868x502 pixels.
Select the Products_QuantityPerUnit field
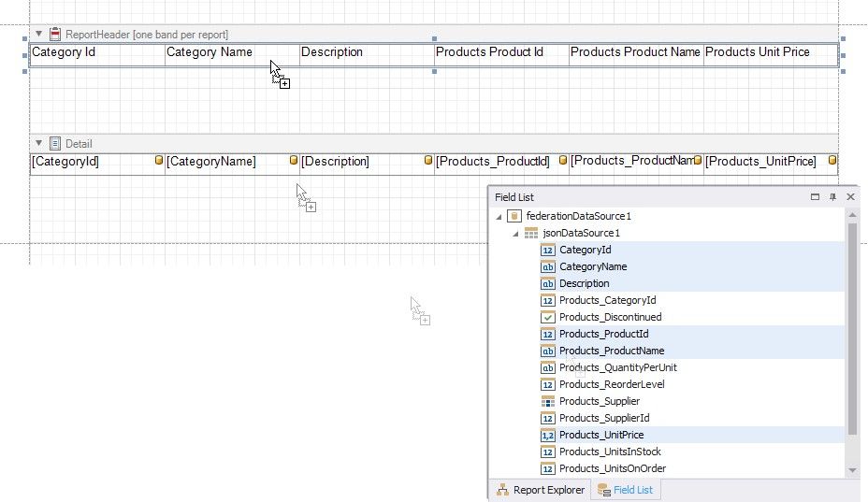click(x=617, y=367)
